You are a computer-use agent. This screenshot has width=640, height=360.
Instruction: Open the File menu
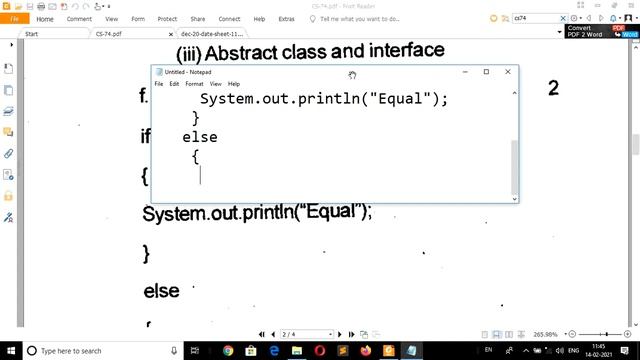click(x=15, y=19)
